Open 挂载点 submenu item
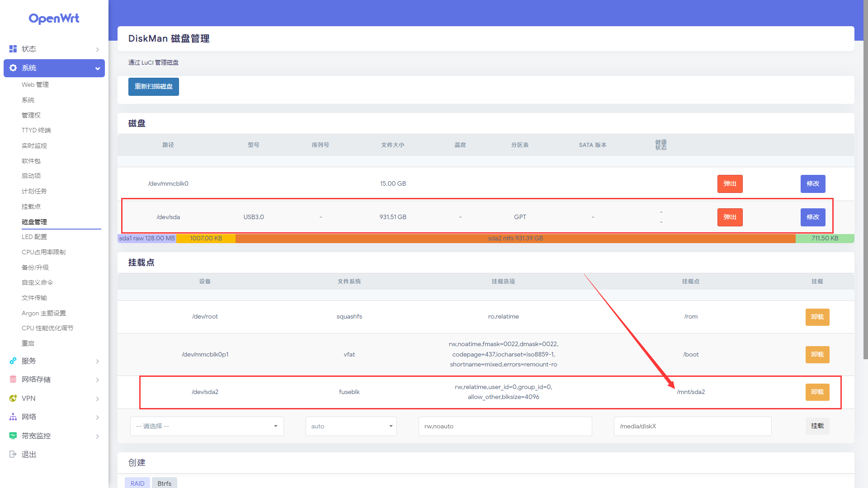The height and width of the screenshot is (488, 868). [x=31, y=206]
